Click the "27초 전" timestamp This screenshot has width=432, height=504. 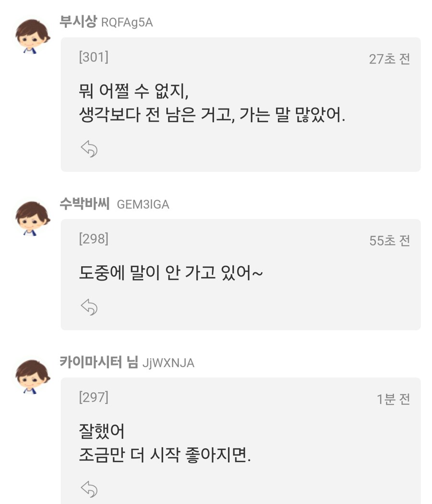pyautogui.click(x=389, y=59)
